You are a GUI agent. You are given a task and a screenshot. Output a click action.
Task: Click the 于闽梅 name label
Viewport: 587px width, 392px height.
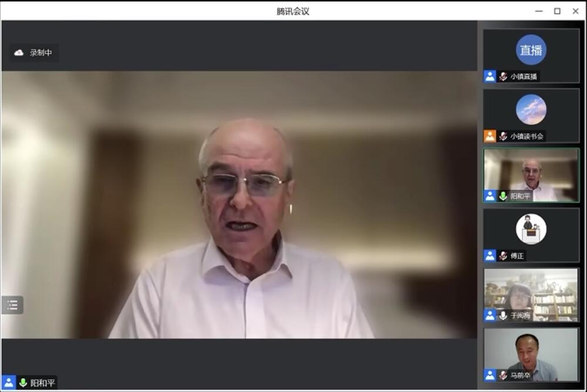[520, 316]
